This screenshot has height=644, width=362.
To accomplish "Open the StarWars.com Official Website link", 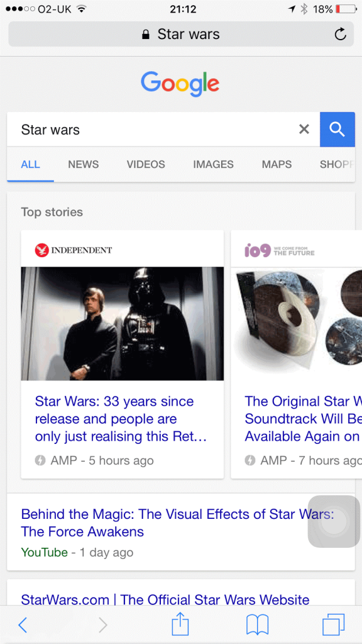I will [x=165, y=599].
